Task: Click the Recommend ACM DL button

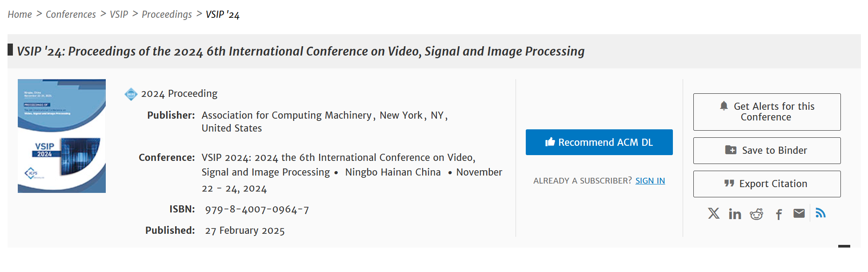Action: tap(599, 142)
